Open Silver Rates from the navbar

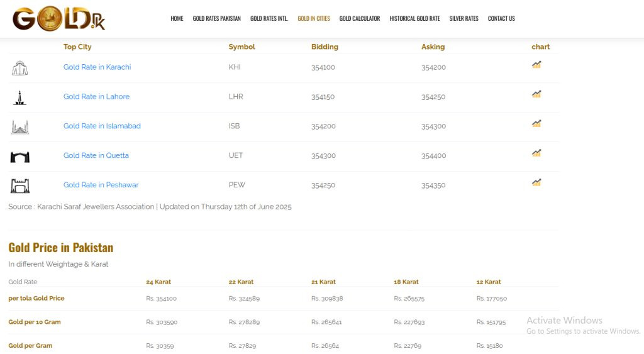click(464, 19)
